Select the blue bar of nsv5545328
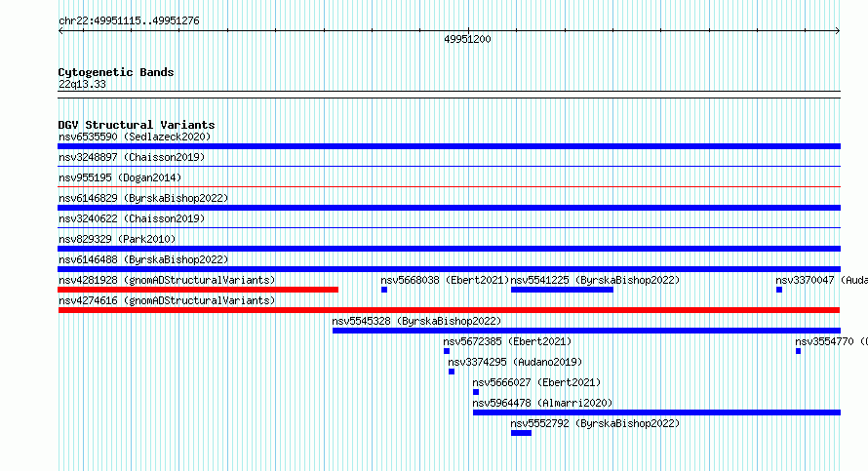This screenshot has height=471, width=868. pos(586,331)
